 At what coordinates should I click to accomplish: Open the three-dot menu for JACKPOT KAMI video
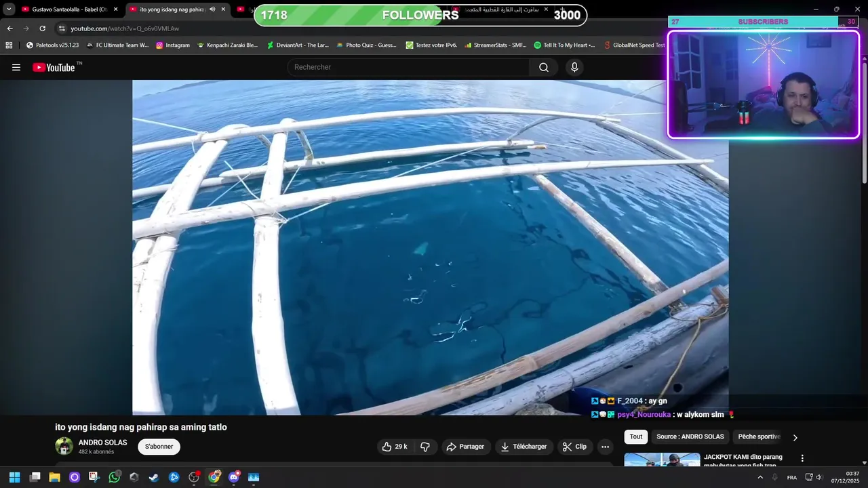(x=802, y=458)
